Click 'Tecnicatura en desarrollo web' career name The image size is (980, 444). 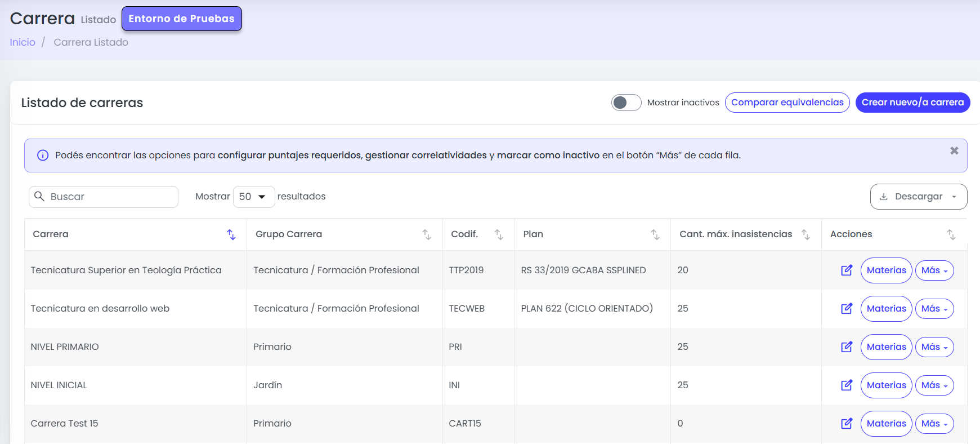click(100, 309)
